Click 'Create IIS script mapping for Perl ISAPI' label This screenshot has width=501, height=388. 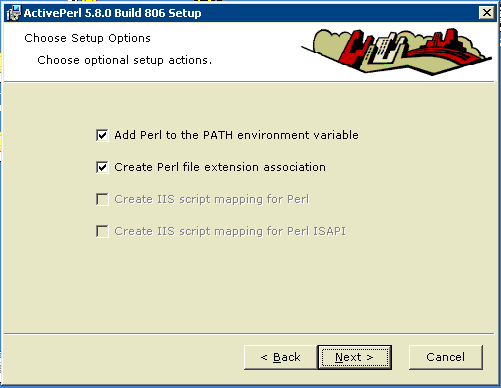point(230,231)
